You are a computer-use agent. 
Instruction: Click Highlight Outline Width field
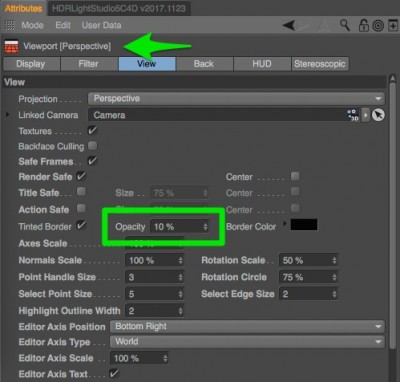click(x=154, y=311)
